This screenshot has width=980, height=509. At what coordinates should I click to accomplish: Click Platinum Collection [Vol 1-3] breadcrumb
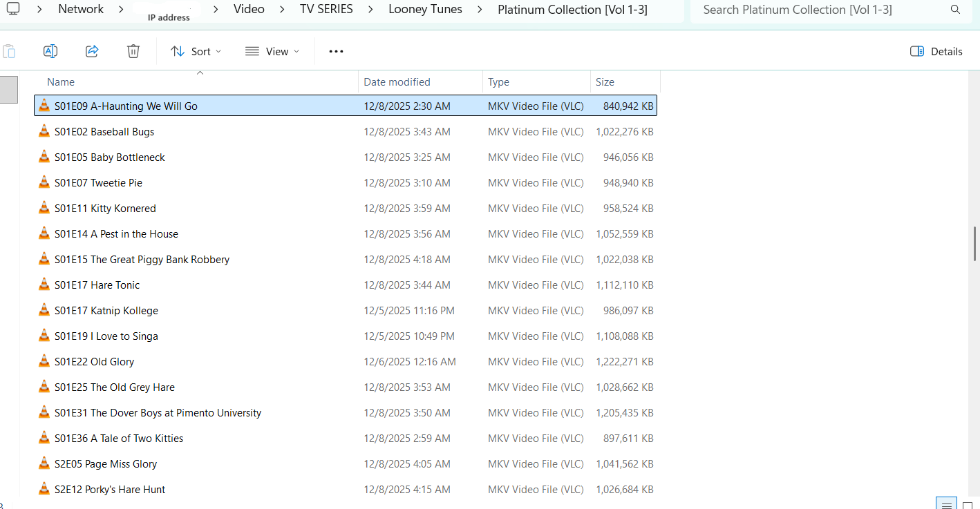tap(572, 10)
